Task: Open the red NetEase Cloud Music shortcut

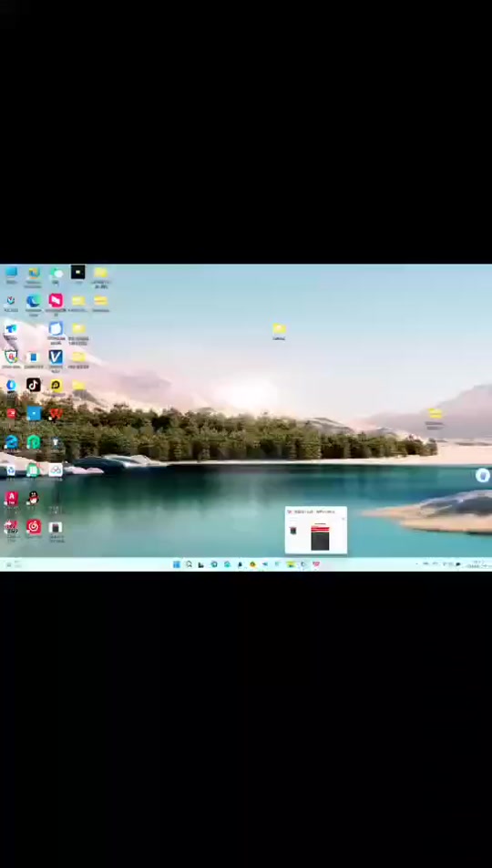Action: pyautogui.click(x=33, y=526)
